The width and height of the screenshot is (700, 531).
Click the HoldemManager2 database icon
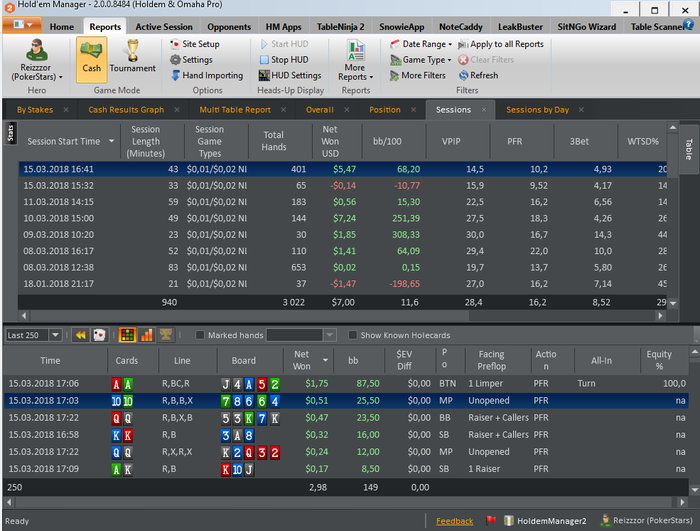tap(508, 520)
